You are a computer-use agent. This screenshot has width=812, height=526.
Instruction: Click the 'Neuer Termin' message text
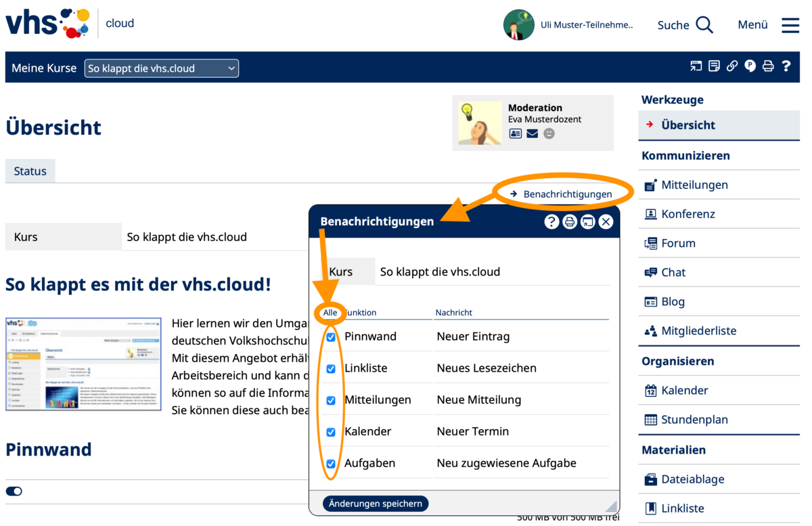pos(473,431)
